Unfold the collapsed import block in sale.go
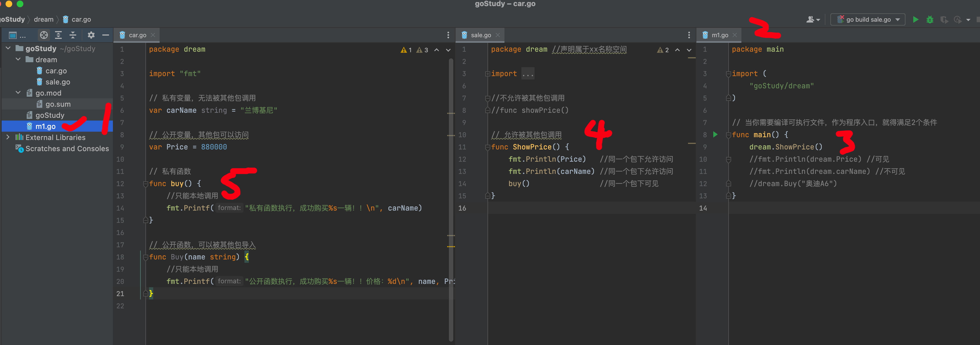Viewport: 980px width, 345px height. pos(487,74)
